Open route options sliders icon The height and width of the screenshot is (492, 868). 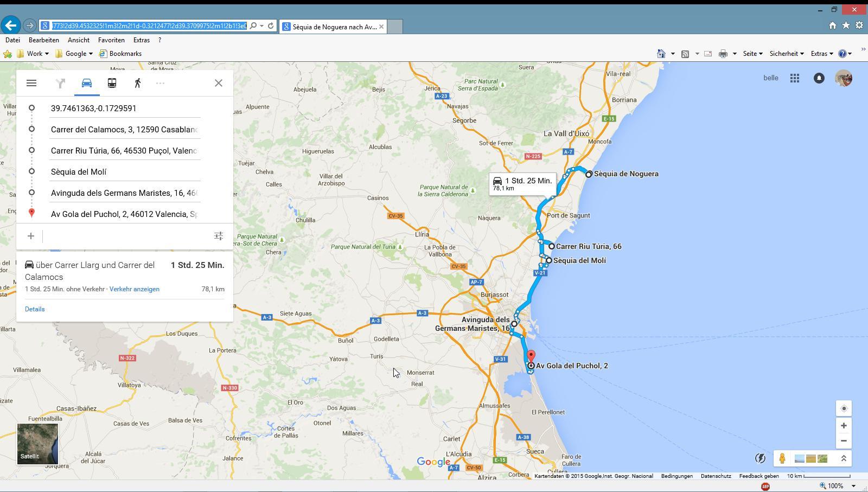pyautogui.click(x=219, y=236)
